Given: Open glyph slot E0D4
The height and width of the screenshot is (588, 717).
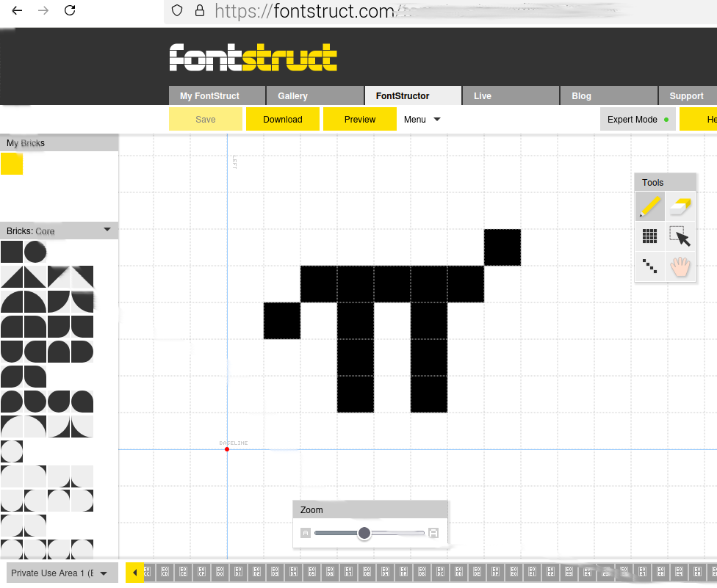Looking at the screenshot, I should tap(294, 572).
